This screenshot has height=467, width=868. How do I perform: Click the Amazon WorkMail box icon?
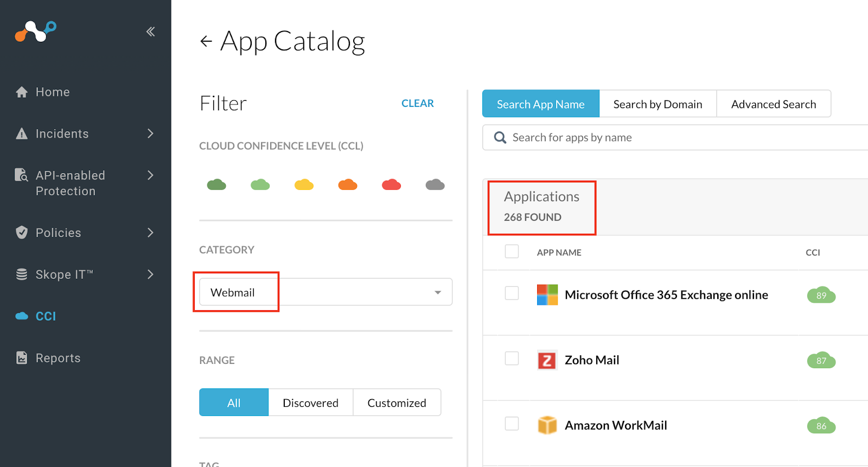547,425
